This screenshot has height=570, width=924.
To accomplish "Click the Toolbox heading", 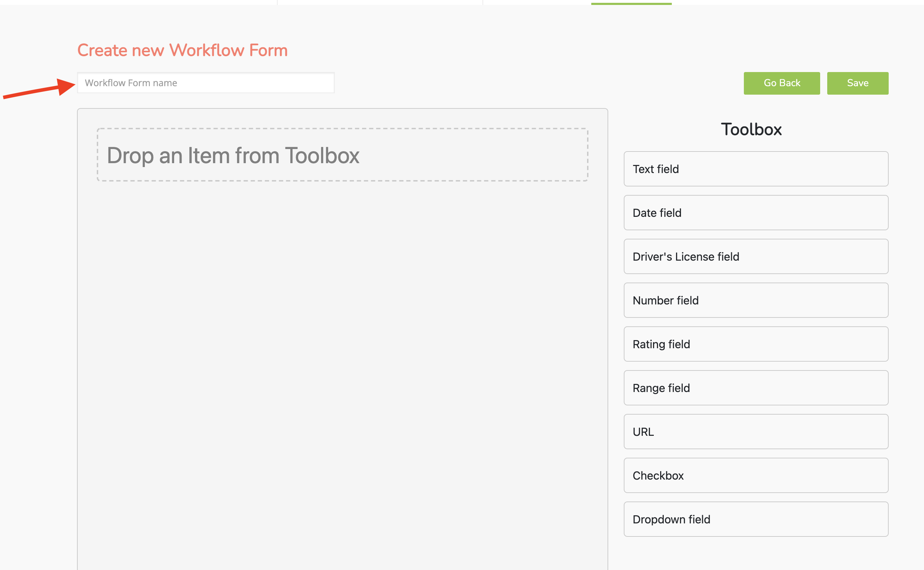I will click(x=751, y=129).
